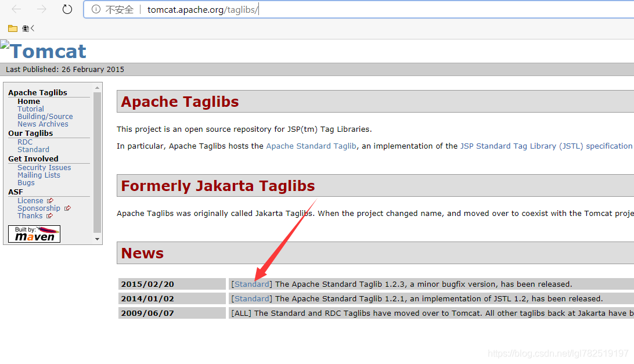Open Mailing Lists link
The image size is (634, 364).
pos(39,175)
